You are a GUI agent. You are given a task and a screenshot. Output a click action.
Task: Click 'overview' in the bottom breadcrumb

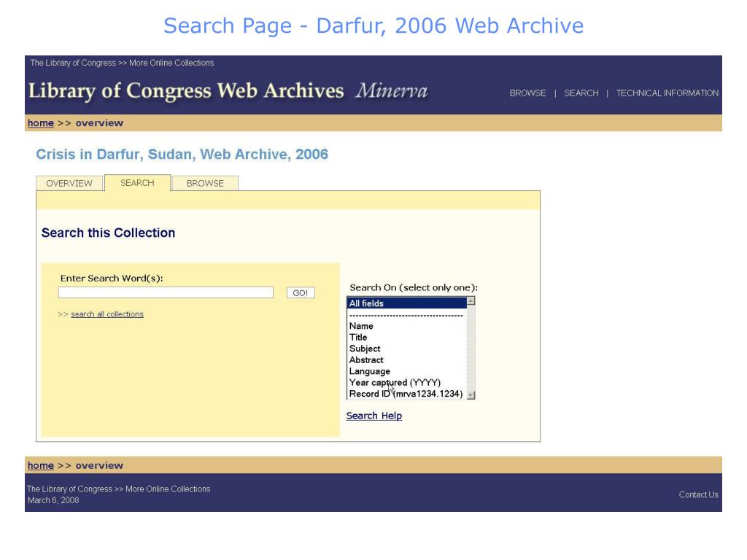99,465
